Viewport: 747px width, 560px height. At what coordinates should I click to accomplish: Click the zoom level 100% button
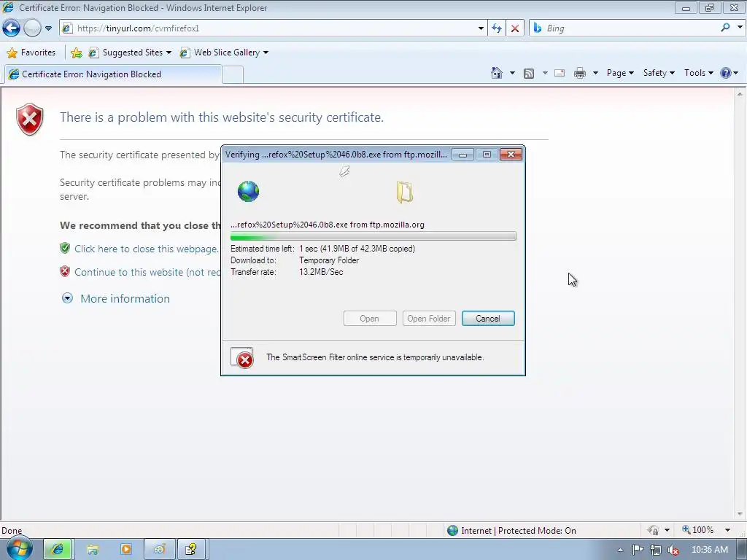[698, 530]
